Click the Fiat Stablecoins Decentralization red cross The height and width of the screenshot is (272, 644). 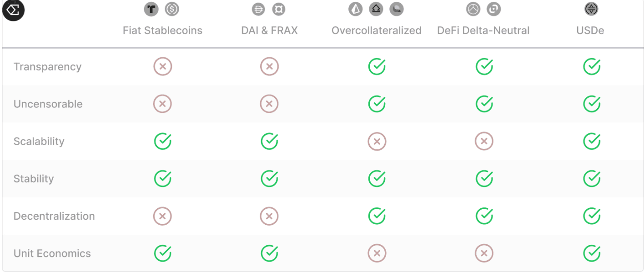[162, 216]
